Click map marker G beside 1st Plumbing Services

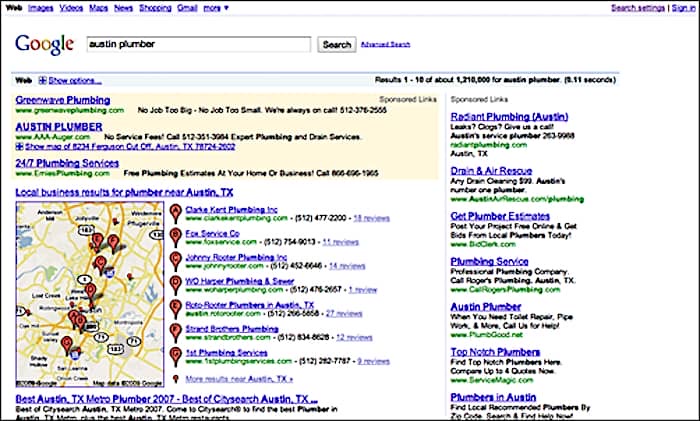(x=176, y=357)
